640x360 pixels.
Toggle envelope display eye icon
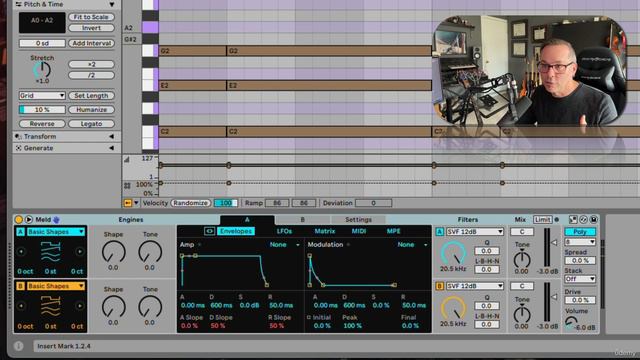click(209, 231)
